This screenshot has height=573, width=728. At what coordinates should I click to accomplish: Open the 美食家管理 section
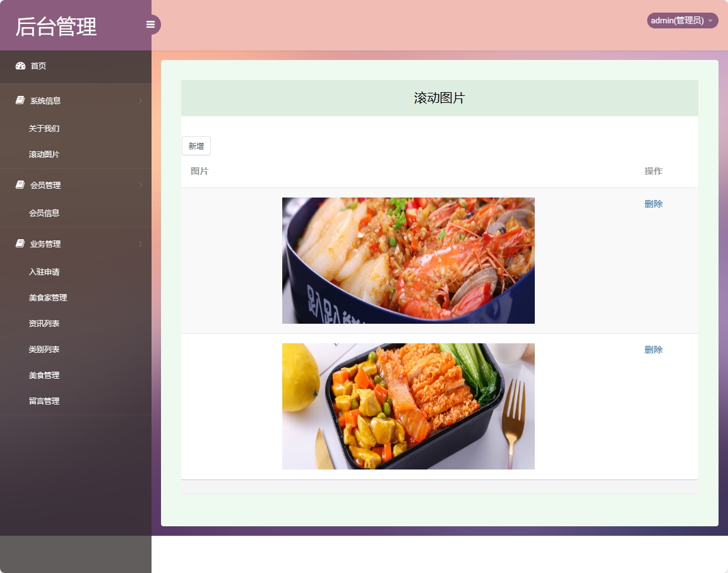point(47,297)
